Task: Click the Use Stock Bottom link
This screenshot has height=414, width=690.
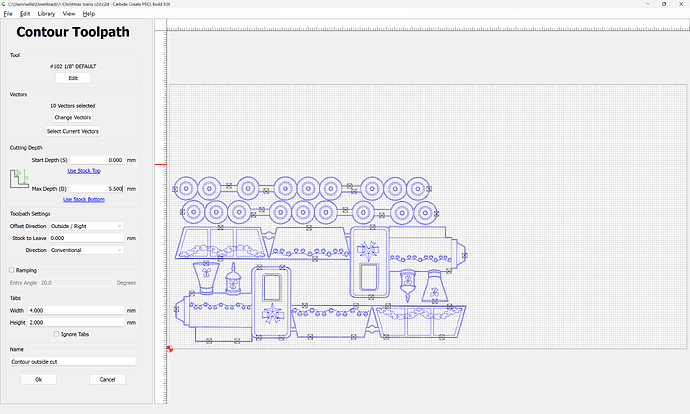Action: pyautogui.click(x=82, y=199)
